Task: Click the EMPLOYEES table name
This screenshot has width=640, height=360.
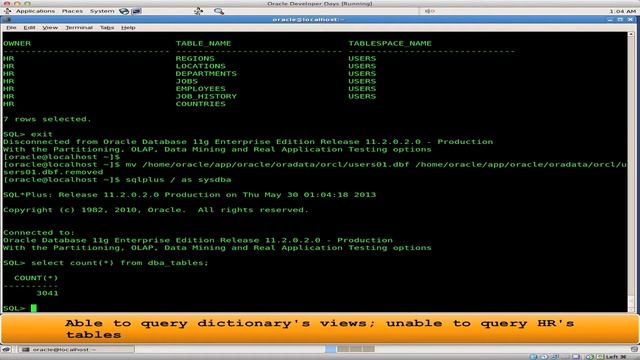Action: pyautogui.click(x=200, y=89)
